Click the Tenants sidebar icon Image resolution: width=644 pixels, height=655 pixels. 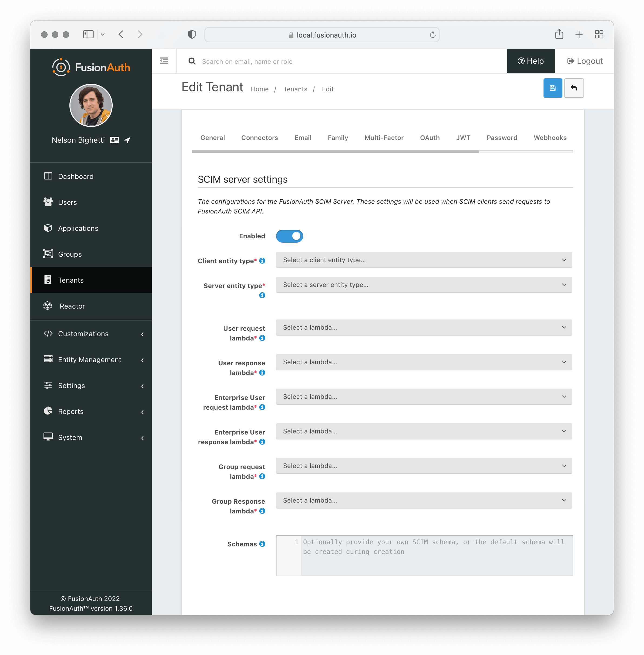click(48, 280)
